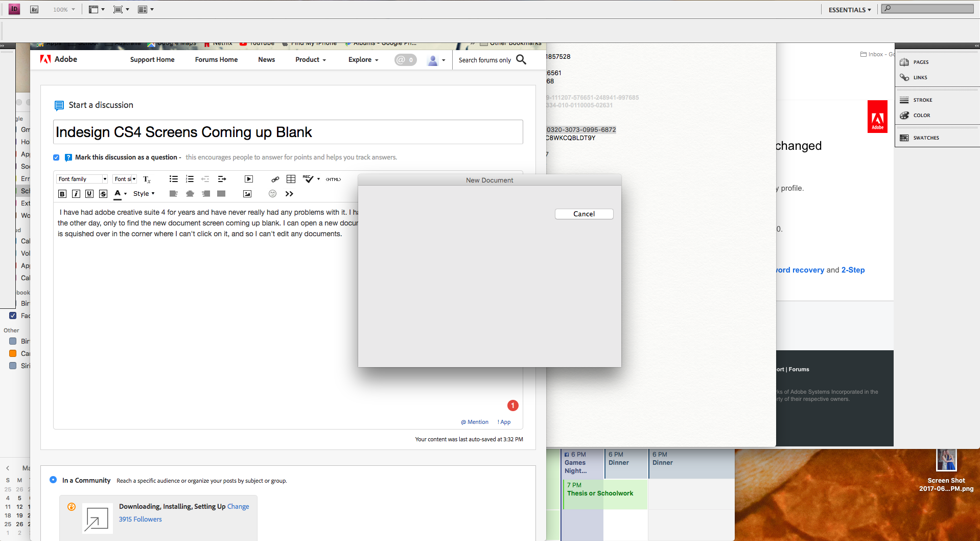The width and height of the screenshot is (980, 541).
Task: Go to Forums Home
Action: click(x=216, y=60)
